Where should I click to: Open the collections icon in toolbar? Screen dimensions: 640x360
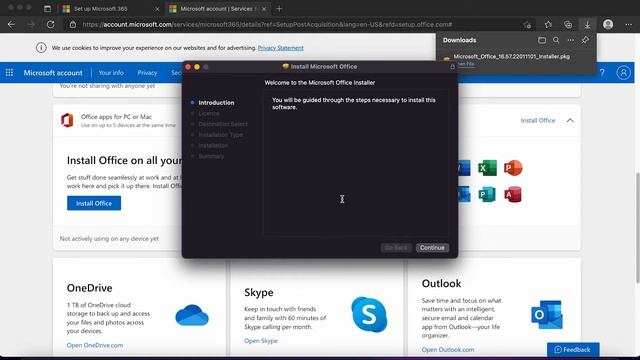568,24
